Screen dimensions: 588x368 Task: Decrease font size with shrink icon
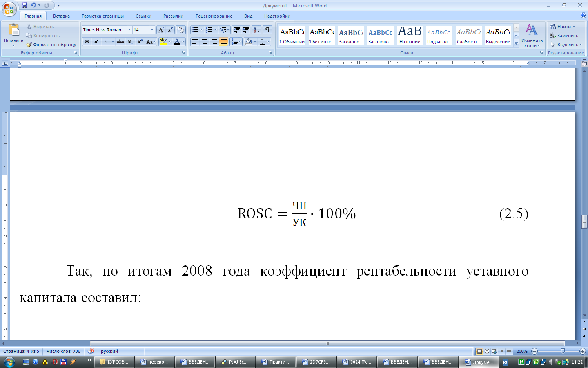pos(170,30)
